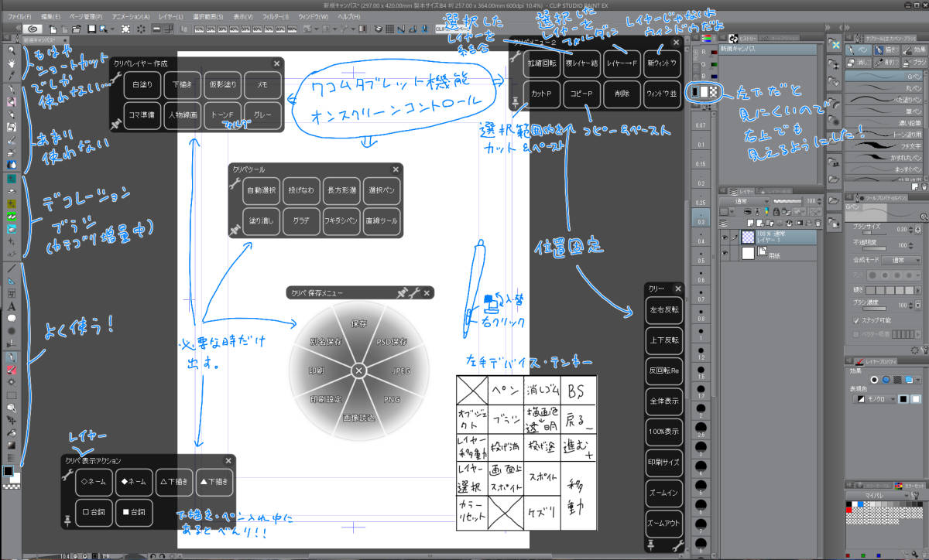The image size is (929, 560).
Task: Click the grid display icon in command bar
Action: [390, 29]
